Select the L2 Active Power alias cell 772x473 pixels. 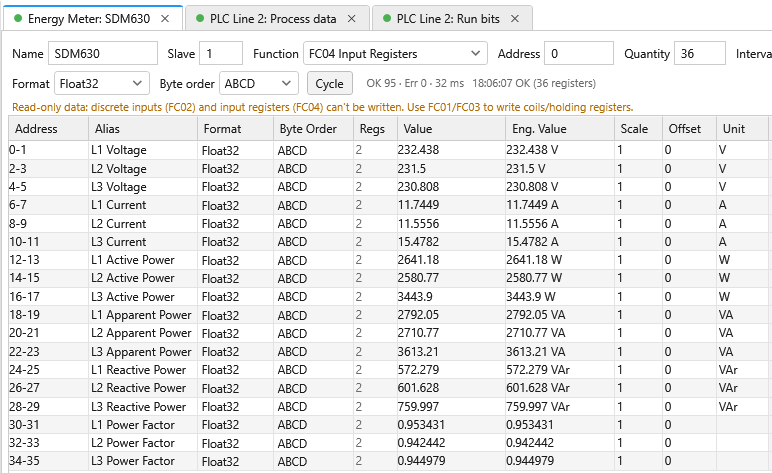tap(143, 278)
